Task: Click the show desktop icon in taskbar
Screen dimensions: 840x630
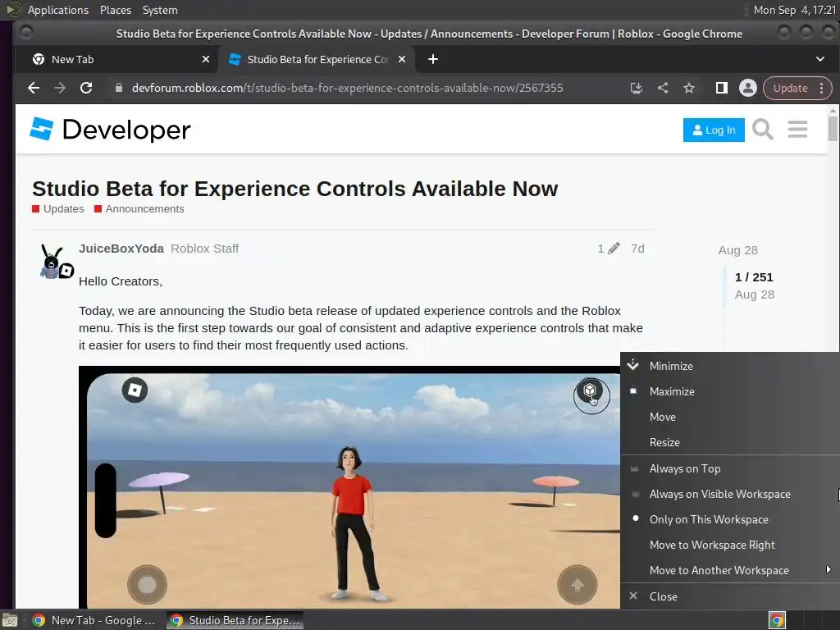Action: (x=10, y=620)
